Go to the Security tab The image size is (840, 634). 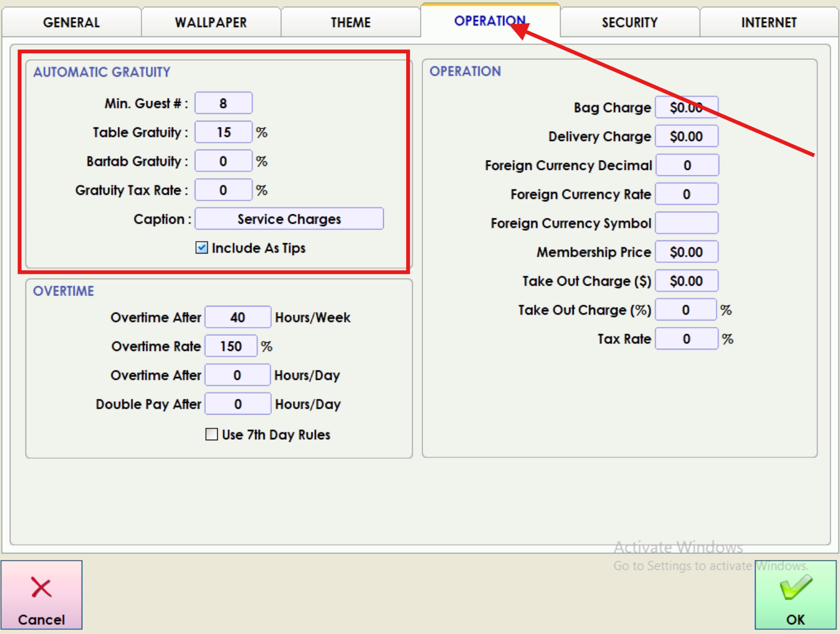tap(629, 22)
